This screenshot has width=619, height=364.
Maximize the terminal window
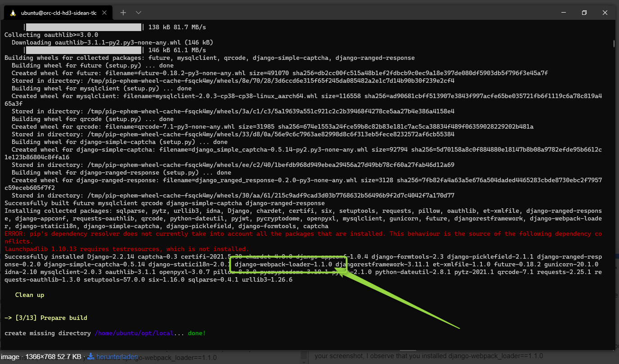pyautogui.click(x=584, y=13)
